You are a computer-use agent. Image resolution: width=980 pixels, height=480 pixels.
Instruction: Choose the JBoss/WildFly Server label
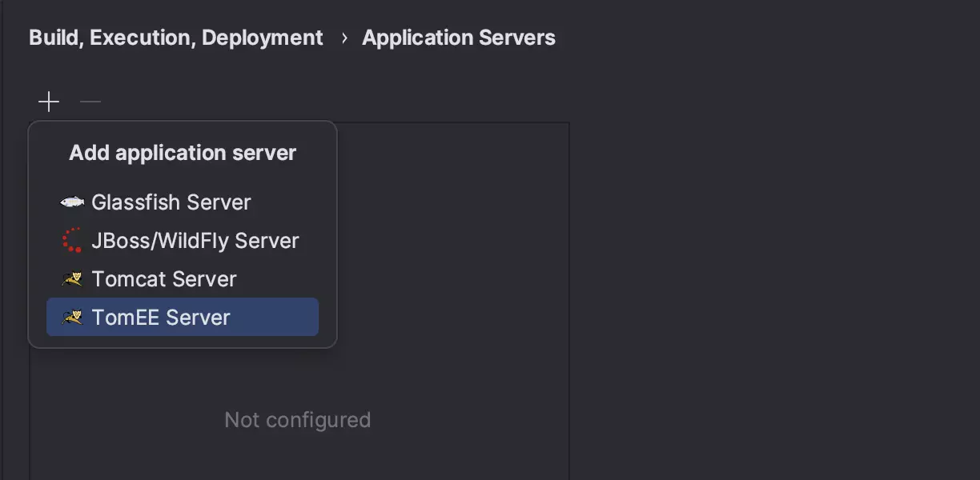pos(195,241)
